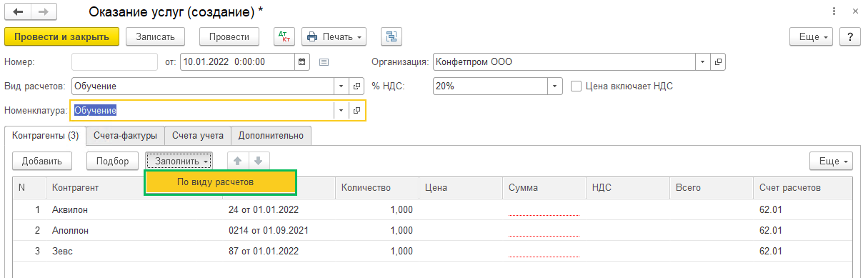Expand the Номенклатура dropdown

coord(341,111)
